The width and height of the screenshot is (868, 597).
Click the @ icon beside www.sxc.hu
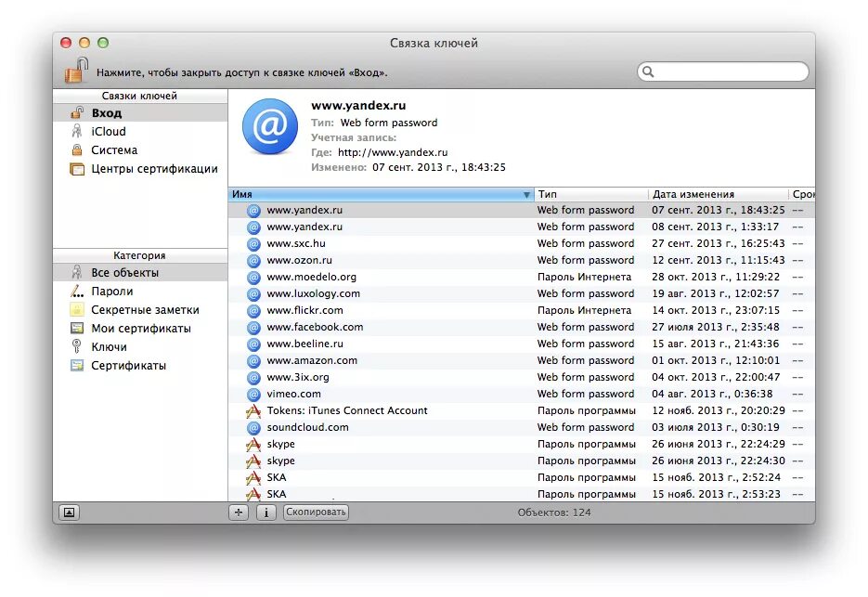tap(253, 243)
